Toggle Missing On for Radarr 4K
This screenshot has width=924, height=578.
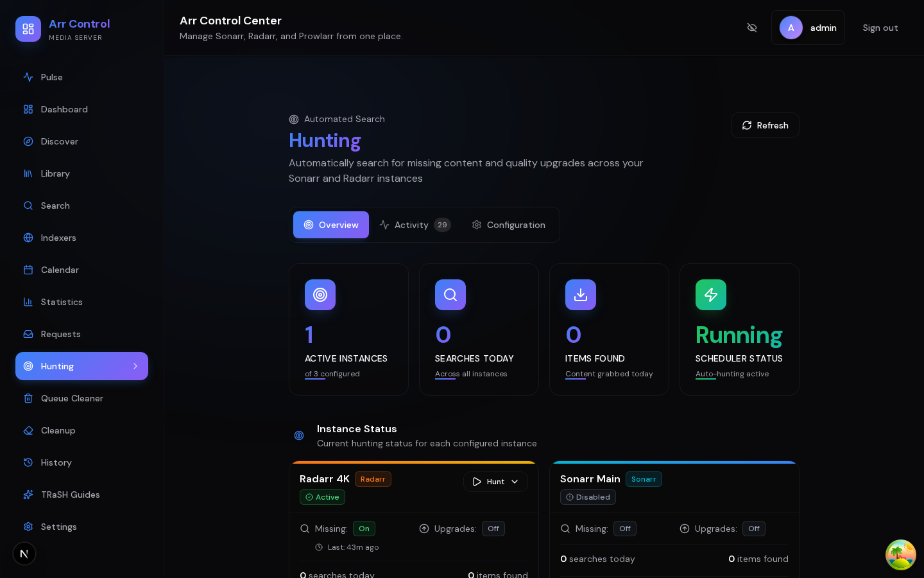[x=364, y=529]
